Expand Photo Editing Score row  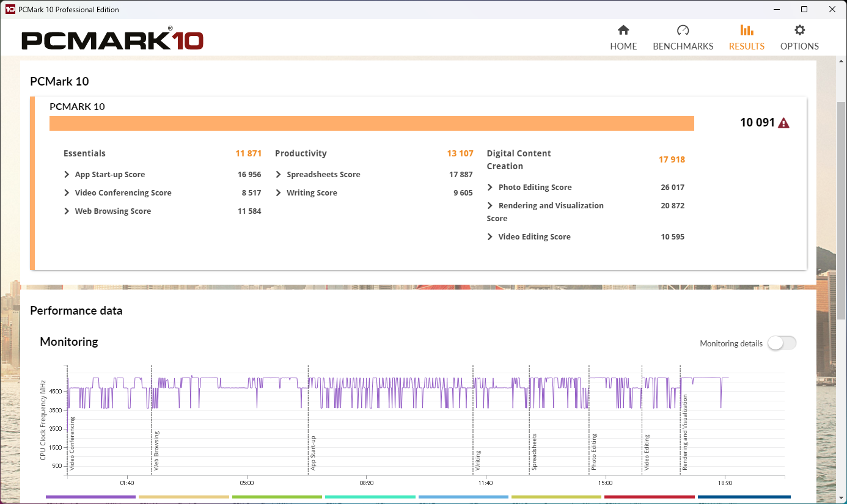pos(490,188)
